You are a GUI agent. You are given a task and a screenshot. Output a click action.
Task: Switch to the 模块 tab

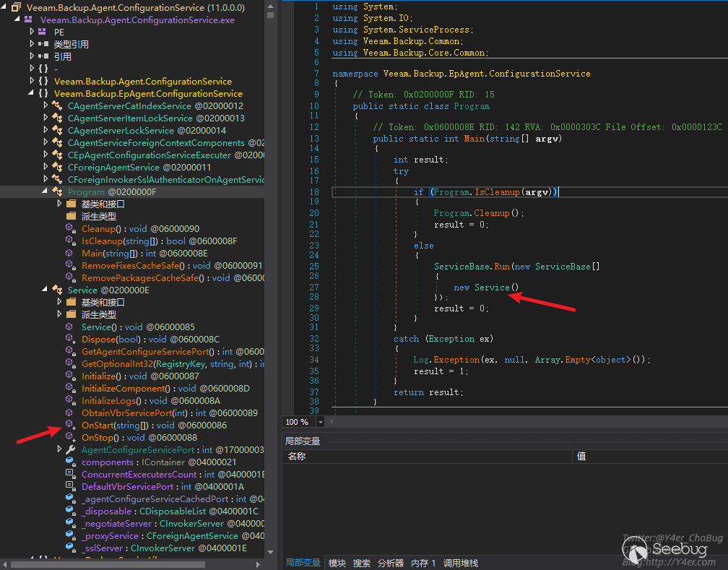pyautogui.click(x=337, y=563)
